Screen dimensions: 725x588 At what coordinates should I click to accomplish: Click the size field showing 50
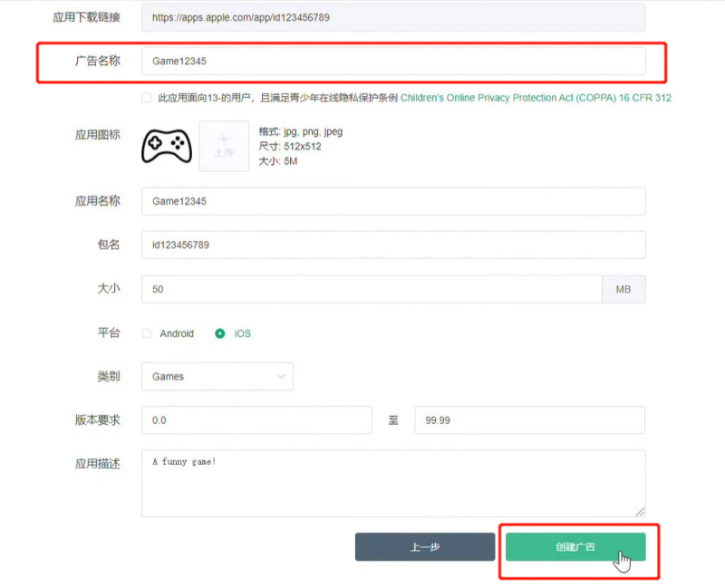click(x=372, y=289)
